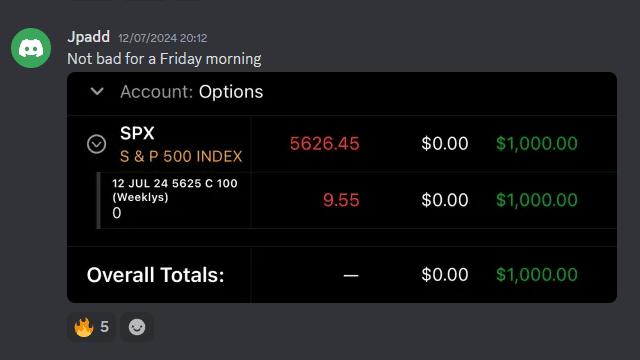640x360 pixels.
Task: Open the embedded positions screenshot image
Action: point(342,187)
